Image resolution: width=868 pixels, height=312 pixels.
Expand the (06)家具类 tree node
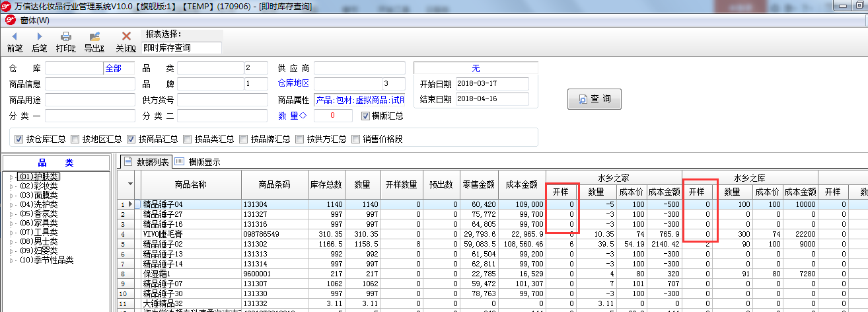[11, 223]
